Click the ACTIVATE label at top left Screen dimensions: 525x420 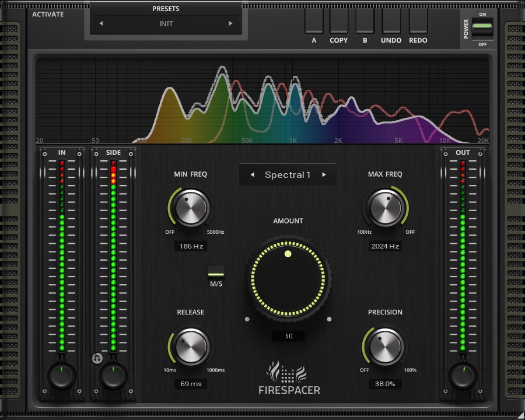48,14
